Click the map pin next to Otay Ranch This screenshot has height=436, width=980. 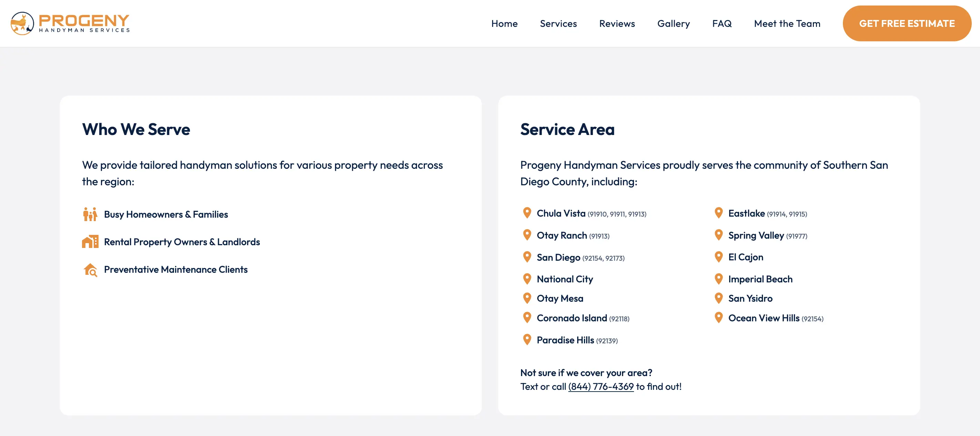pos(527,235)
